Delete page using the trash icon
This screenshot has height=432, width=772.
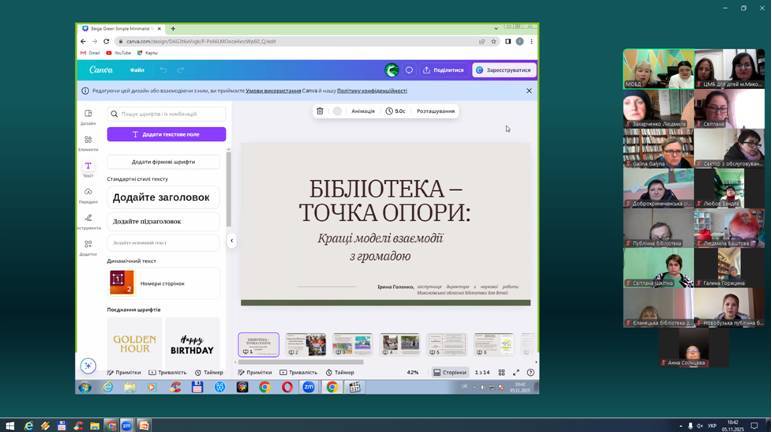(x=320, y=111)
